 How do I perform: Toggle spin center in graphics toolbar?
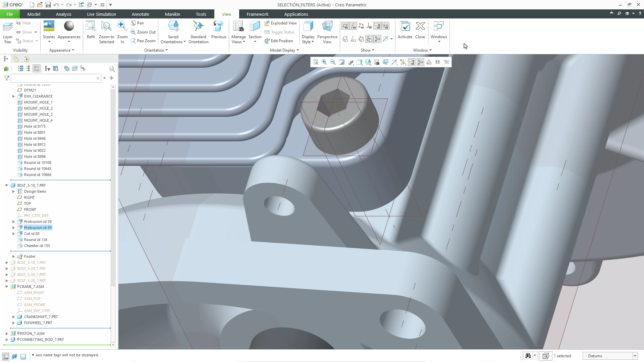pyautogui.click(x=420, y=62)
